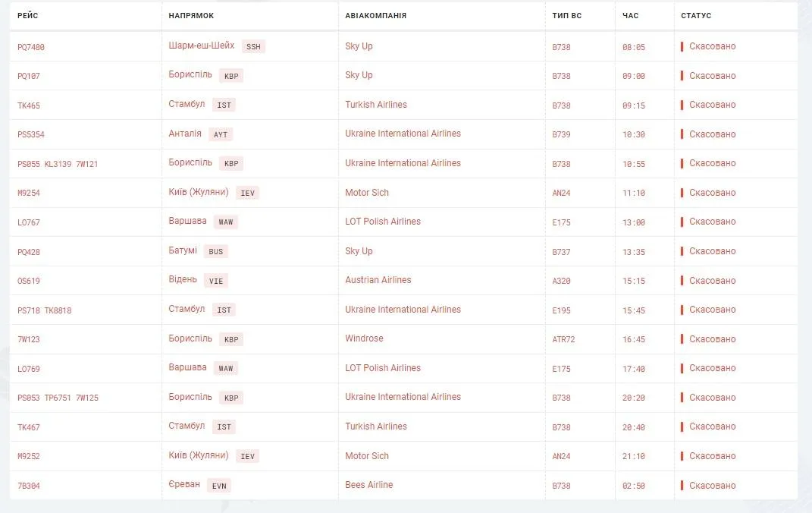This screenshot has width=812, height=513.
Task: Sort by the РЕЙС column header
Action: (28, 16)
